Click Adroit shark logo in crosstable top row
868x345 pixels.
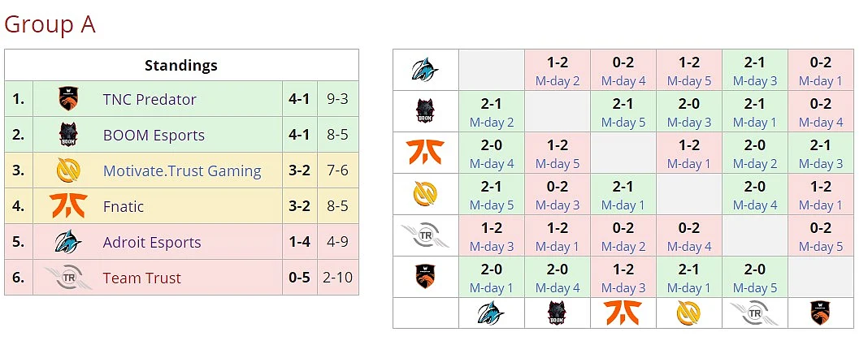pyautogui.click(x=425, y=70)
